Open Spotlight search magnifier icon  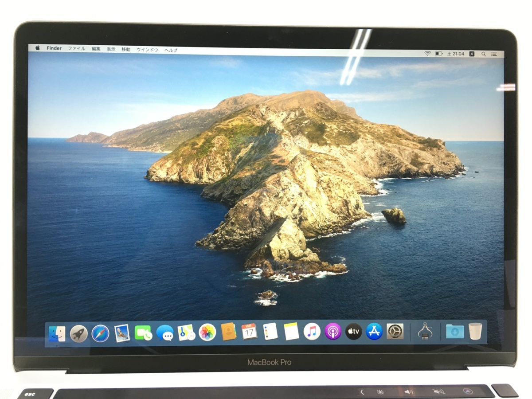point(484,54)
